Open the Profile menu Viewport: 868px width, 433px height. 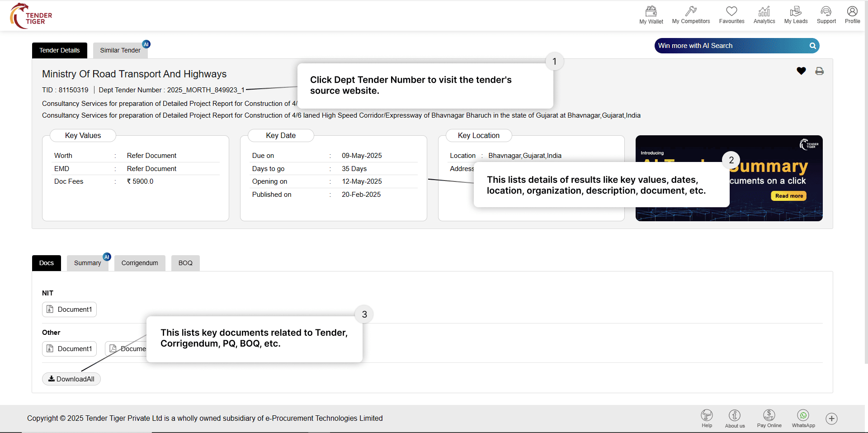click(x=852, y=14)
